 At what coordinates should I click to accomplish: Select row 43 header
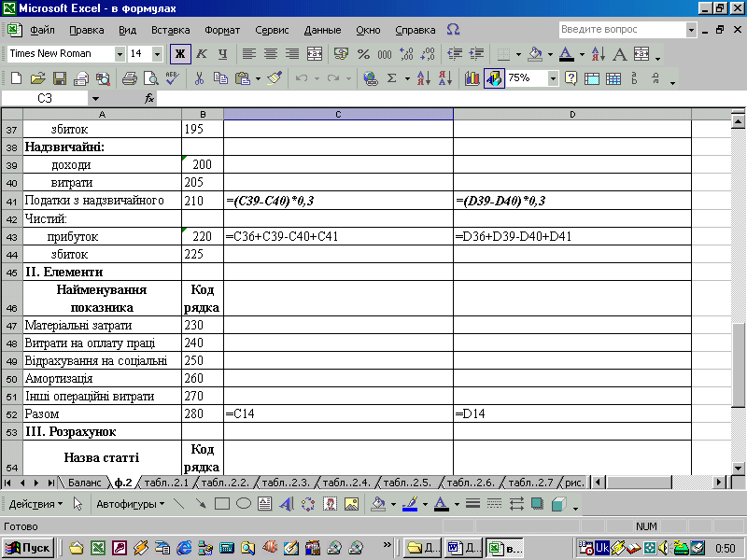(x=11, y=237)
